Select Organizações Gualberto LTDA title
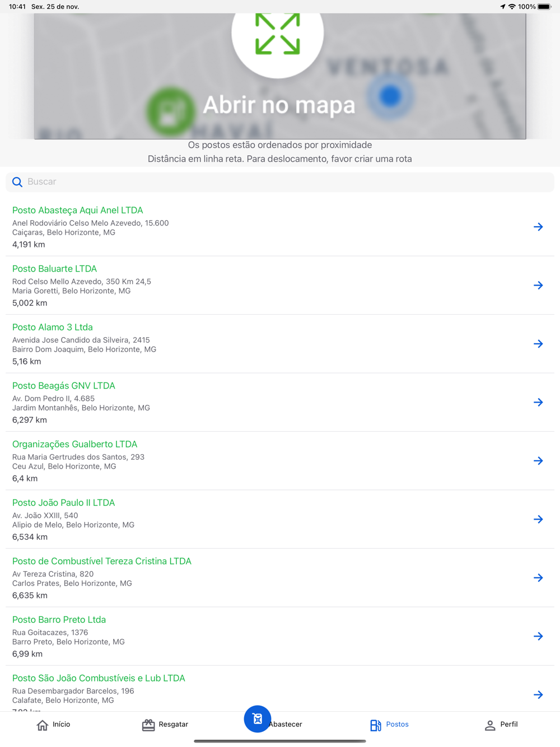The width and height of the screenshot is (560, 747). (74, 445)
